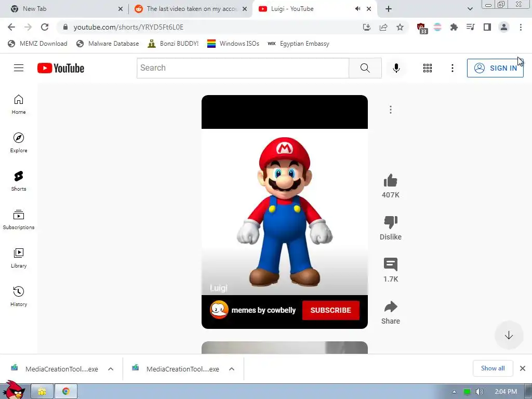The height and width of the screenshot is (399, 532).
Task: Dislike the Luigi short
Action: click(x=391, y=222)
